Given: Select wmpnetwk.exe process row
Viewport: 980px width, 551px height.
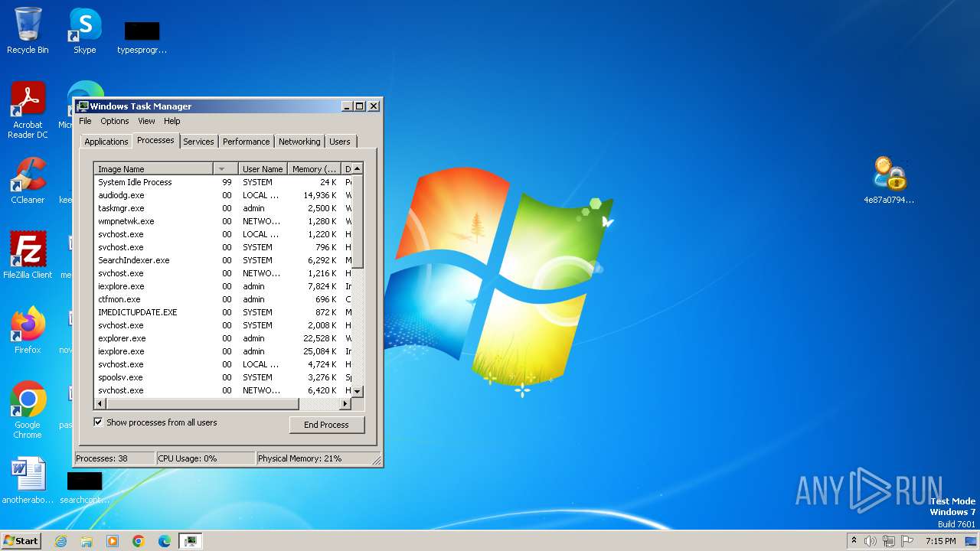Looking at the screenshot, I should (x=222, y=221).
